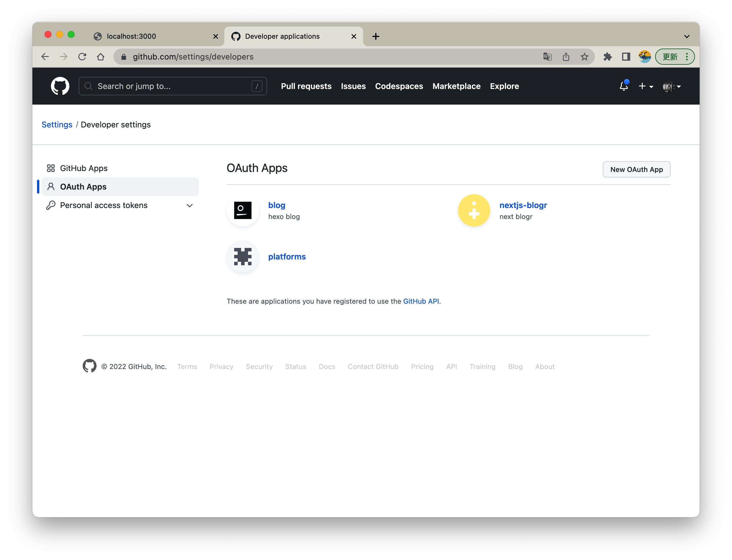Viewport: 732px width, 560px height.
Task: Click the Chrome profile avatar icon
Action: 645,57
